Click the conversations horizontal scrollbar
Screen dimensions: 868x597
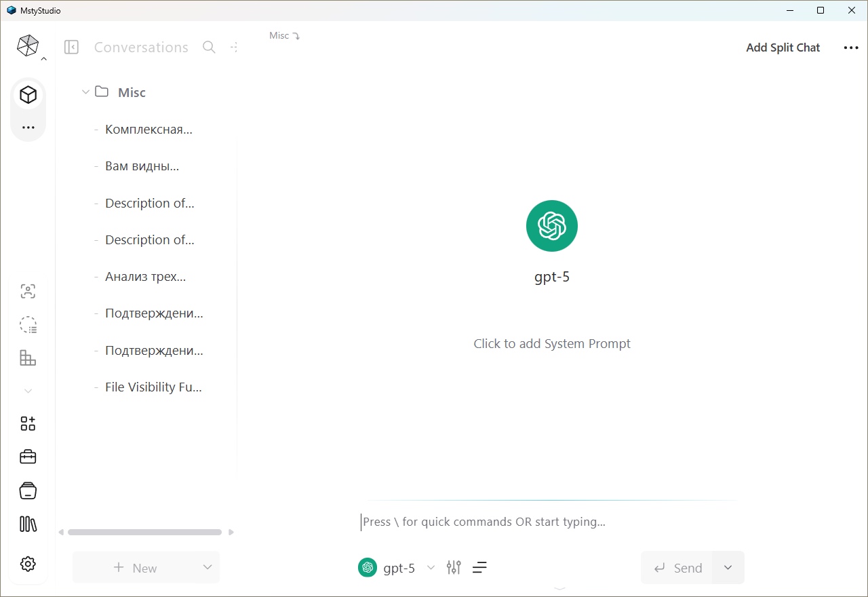point(144,533)
